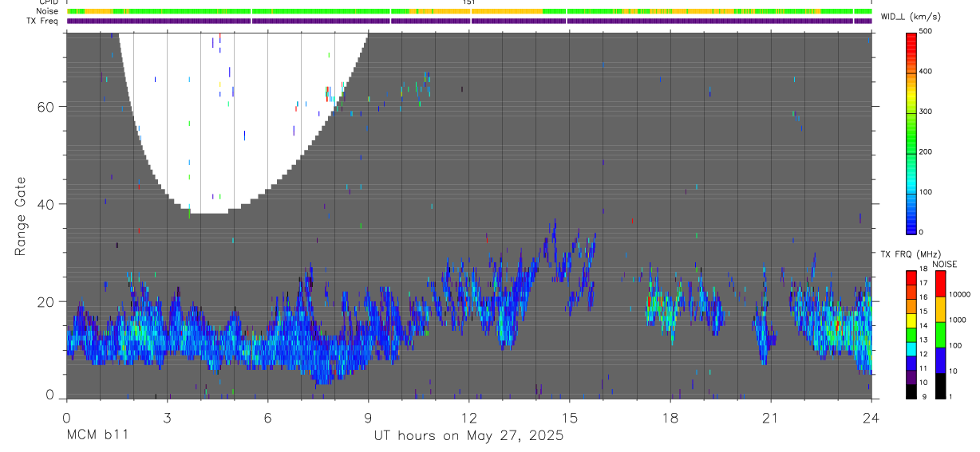Click the WID (km/s) spectral width color bar
Viewport: 980px width, 452px height.
tap(911, 132)
